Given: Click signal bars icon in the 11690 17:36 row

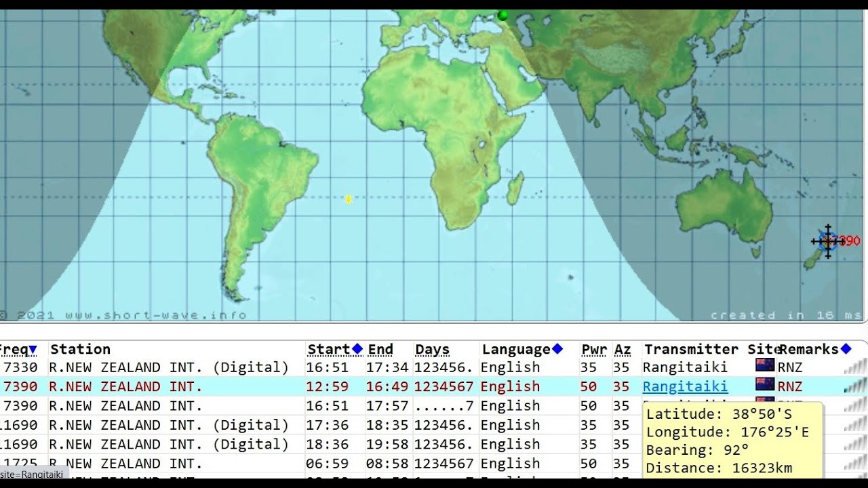Looking at the screenshot, I should [x=856, y=425].
